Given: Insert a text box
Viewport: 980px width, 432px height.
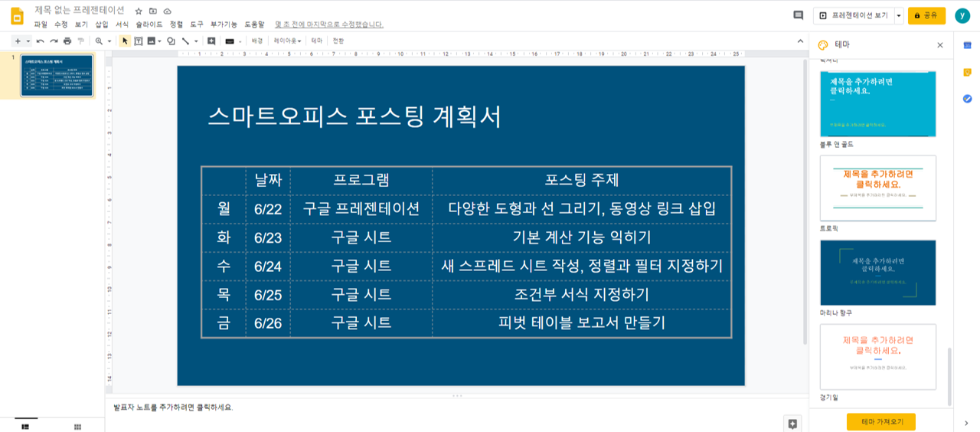Looking at the screenshot, I should pyautogui.click(x=139, y=41).
